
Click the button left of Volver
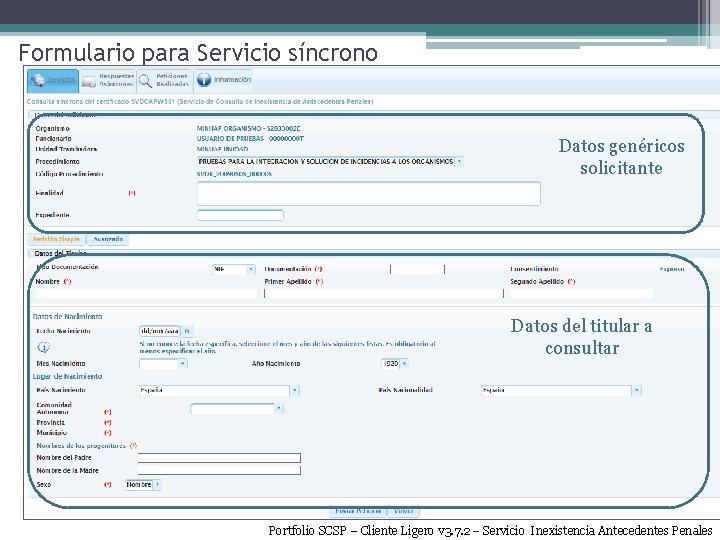[x=358, y=511]
